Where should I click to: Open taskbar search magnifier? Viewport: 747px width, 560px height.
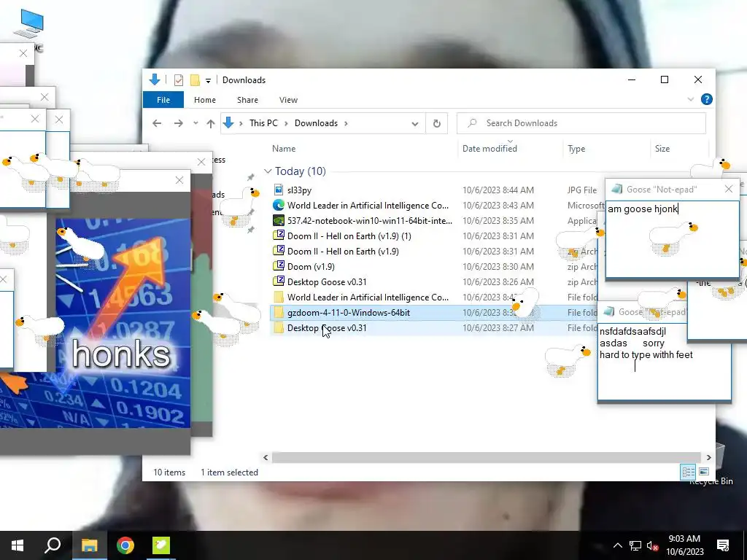[53, 545]
